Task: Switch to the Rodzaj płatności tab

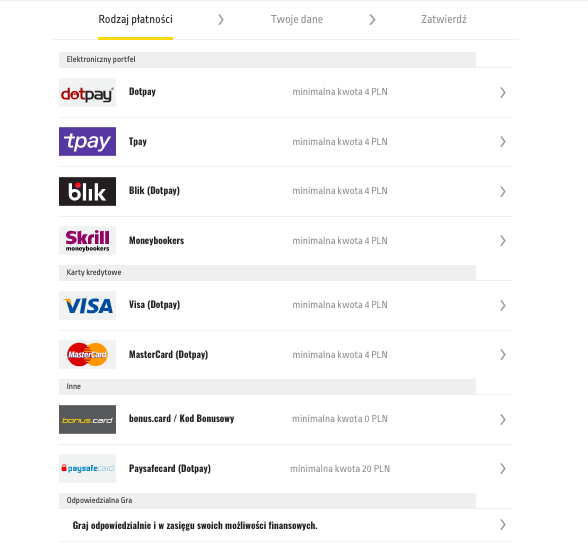Action: [x=135, y=19]
